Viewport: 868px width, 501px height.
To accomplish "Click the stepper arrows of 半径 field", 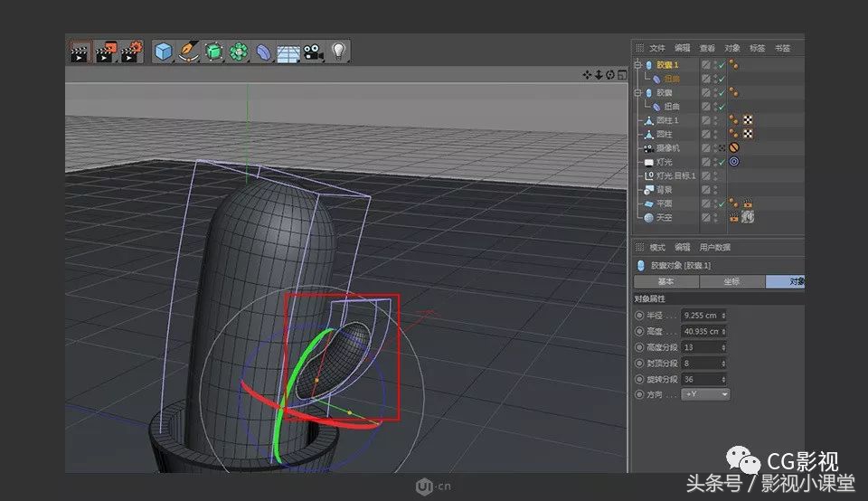I will coord(723,316).
